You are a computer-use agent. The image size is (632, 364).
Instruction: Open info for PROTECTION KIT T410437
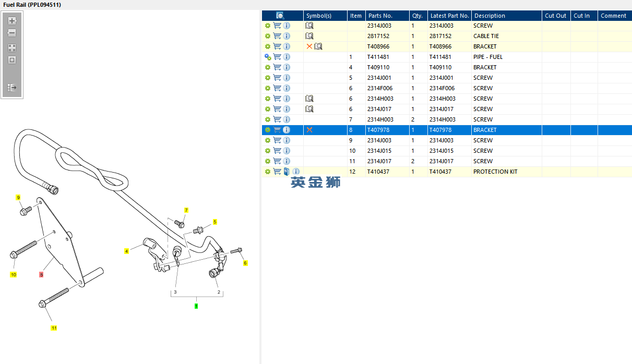coord(296,172)
